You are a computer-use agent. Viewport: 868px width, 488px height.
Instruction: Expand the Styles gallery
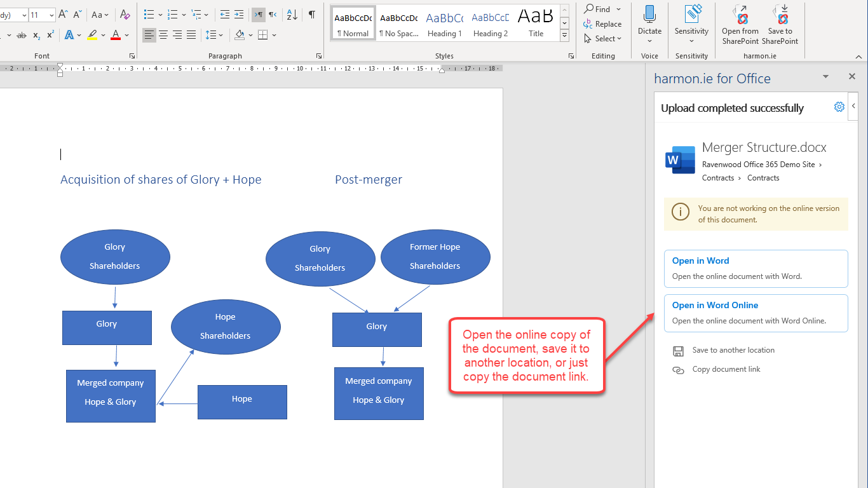(564, 36)
